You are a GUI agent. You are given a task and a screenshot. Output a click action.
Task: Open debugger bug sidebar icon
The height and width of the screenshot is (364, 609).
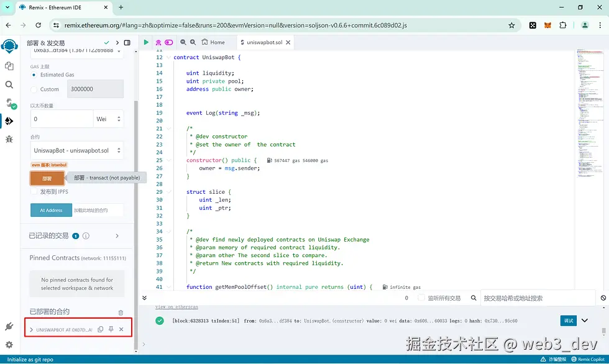point(9,139)
